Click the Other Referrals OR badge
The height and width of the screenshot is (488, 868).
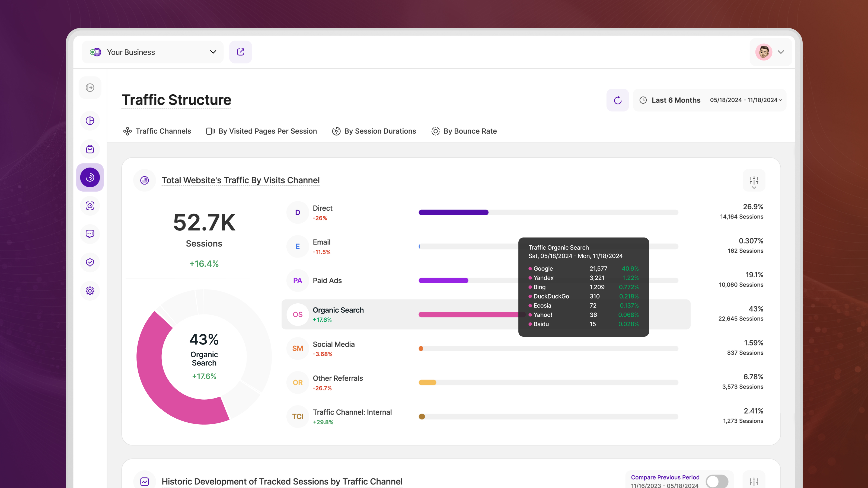coord(298,383)
